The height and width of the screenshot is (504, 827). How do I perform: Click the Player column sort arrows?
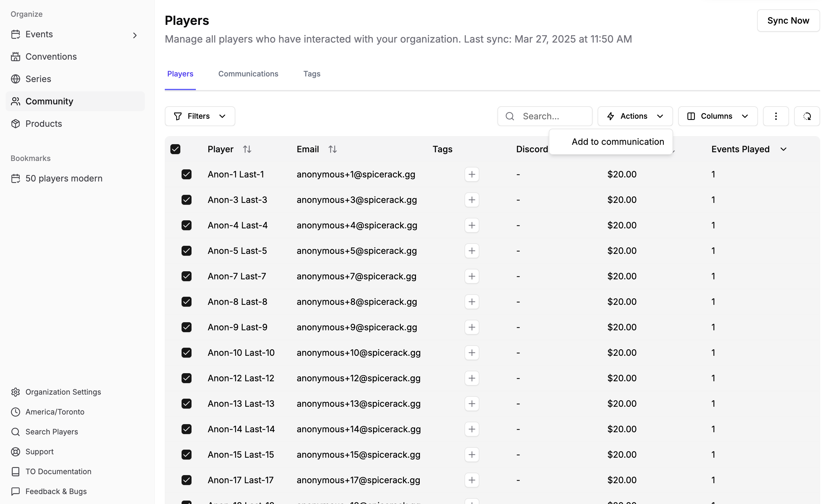[247, 149]
